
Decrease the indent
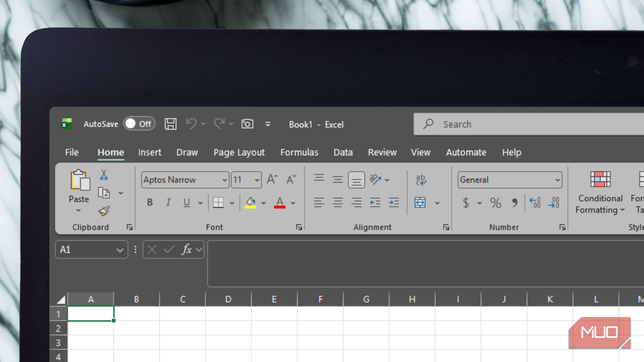375,202
